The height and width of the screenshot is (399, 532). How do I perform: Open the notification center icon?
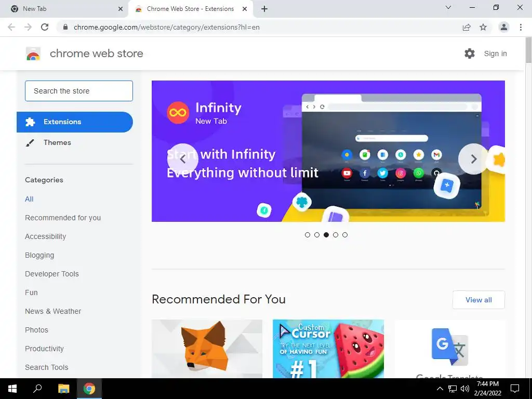point(515,389)
